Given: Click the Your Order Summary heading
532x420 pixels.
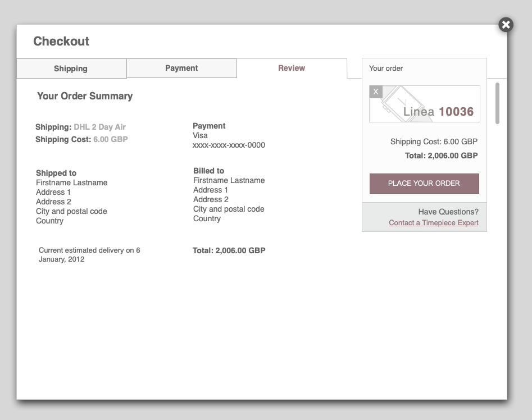Looking at the screenshot, I should click(84, 96).
